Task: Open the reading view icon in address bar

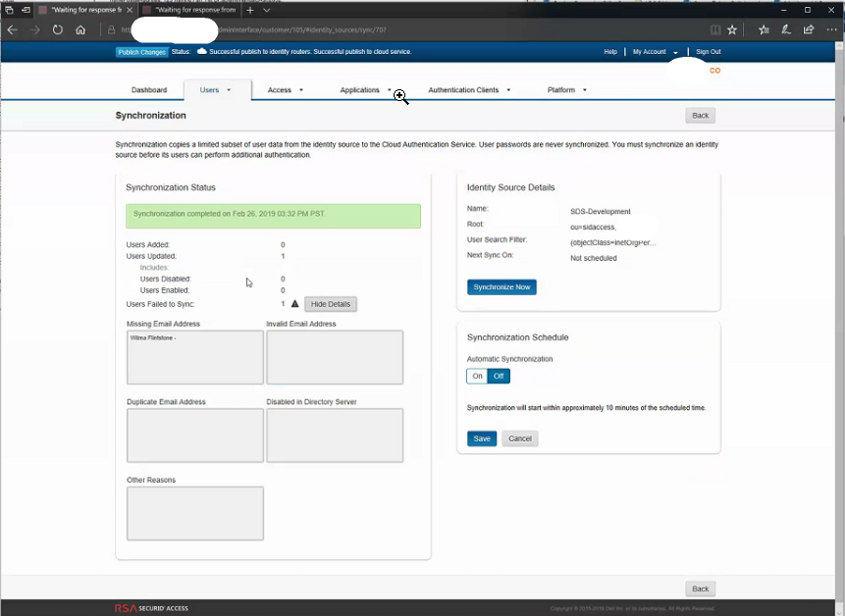Action: point(715,30)
